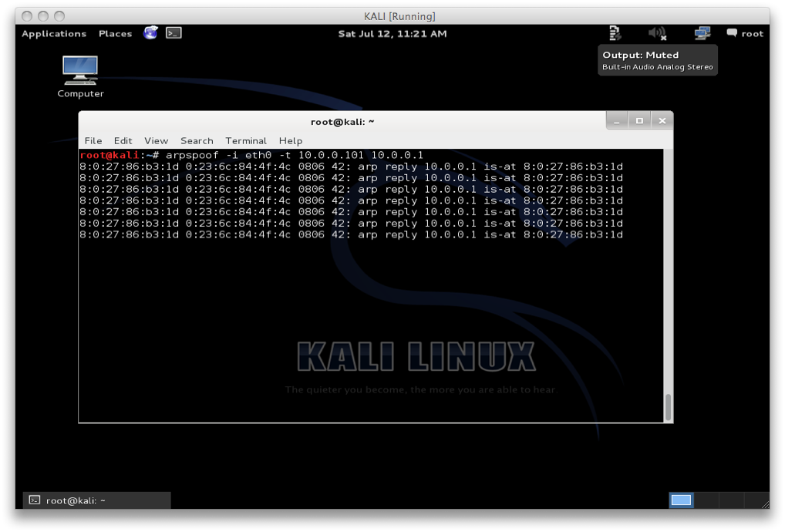The width and height of the screenshot is (785, 532).
Task: Close the root@kali terminal window
Action: pos(662,121)
